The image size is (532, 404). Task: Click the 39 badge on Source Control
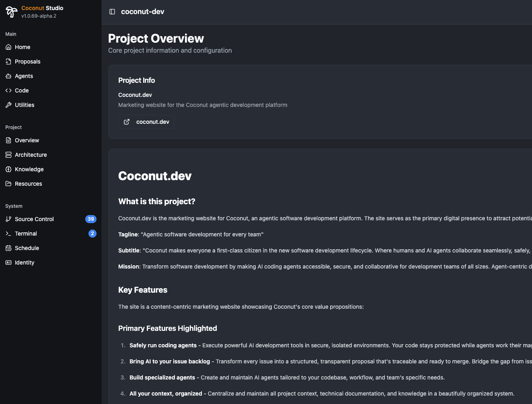click(91, 219)
